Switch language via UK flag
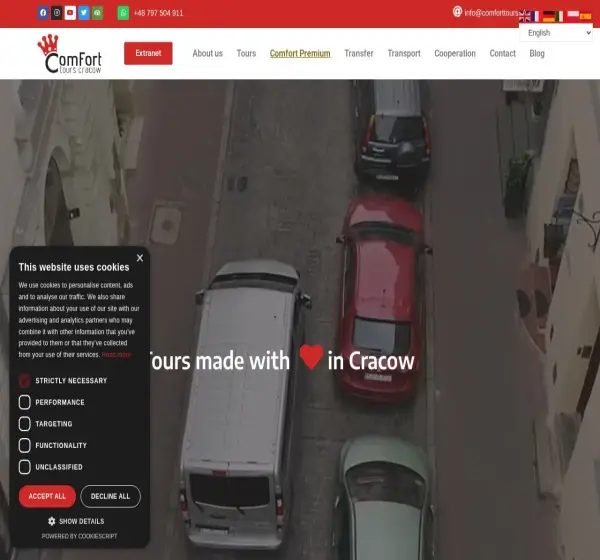 pos(525,16)
